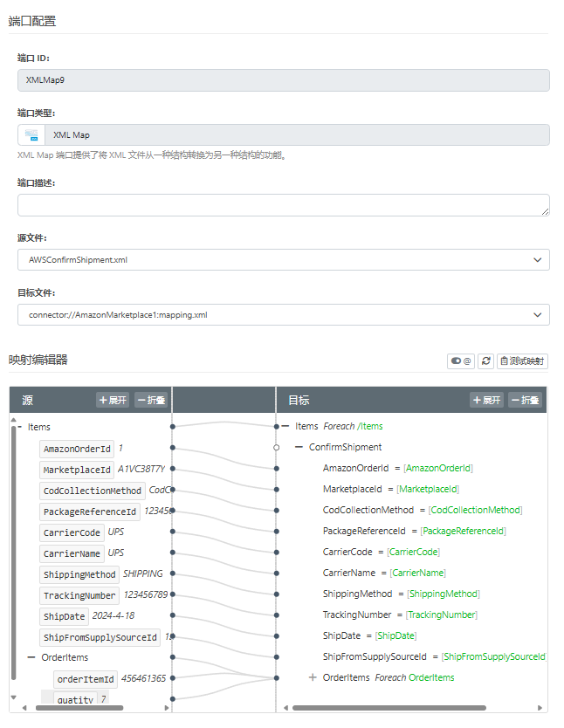Viewport: 564px width, 728px height.
Task: Click the 测试映射 test mapping button
Action: click(522, 361)
